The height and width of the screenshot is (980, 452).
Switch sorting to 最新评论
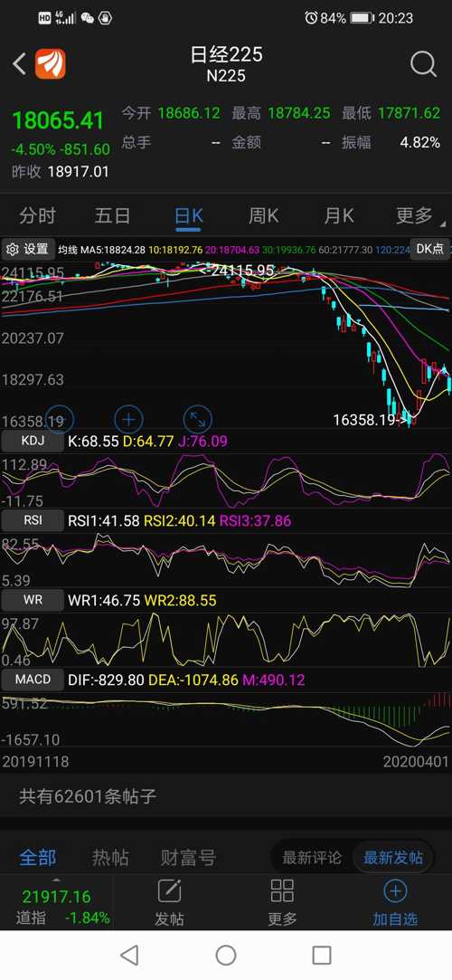click(312, 858)
